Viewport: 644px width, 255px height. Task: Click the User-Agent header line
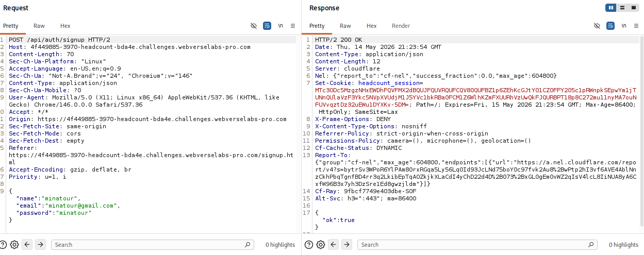(x=144, y=101)
